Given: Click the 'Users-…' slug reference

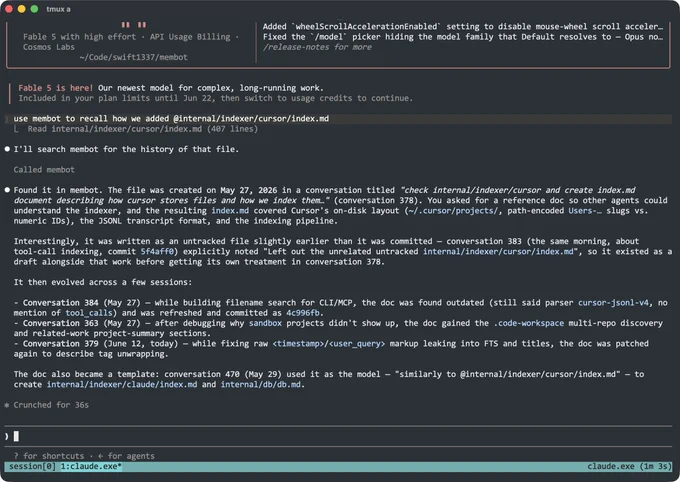Looking at the screenshot, I should [x=585, y=210].
